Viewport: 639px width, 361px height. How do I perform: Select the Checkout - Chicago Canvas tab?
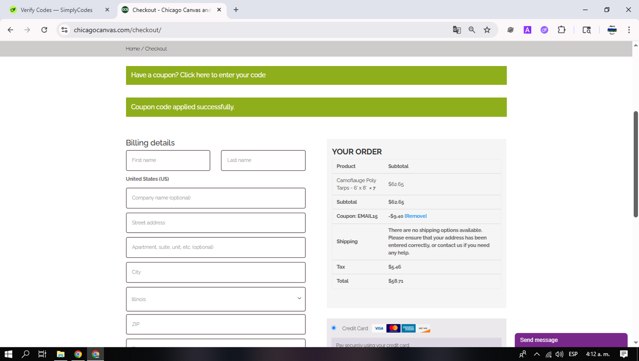(x=171, y=10)
